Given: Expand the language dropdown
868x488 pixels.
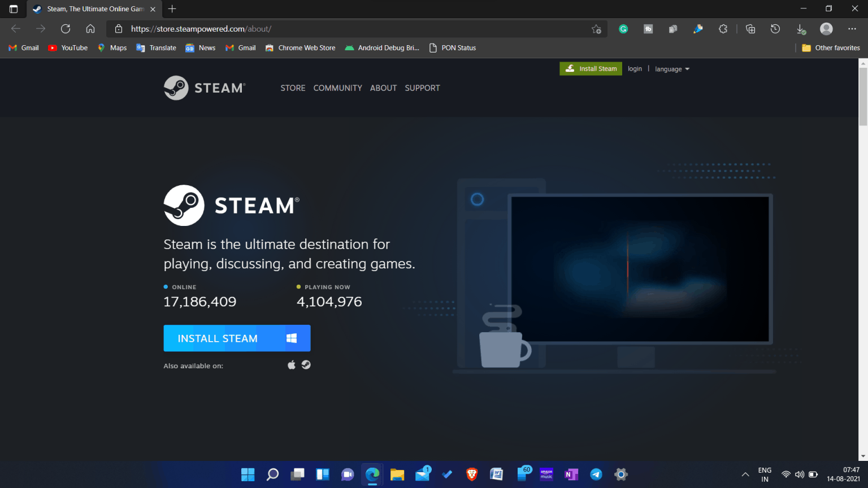Looking at the screenshot, I should tap(672, 69).
